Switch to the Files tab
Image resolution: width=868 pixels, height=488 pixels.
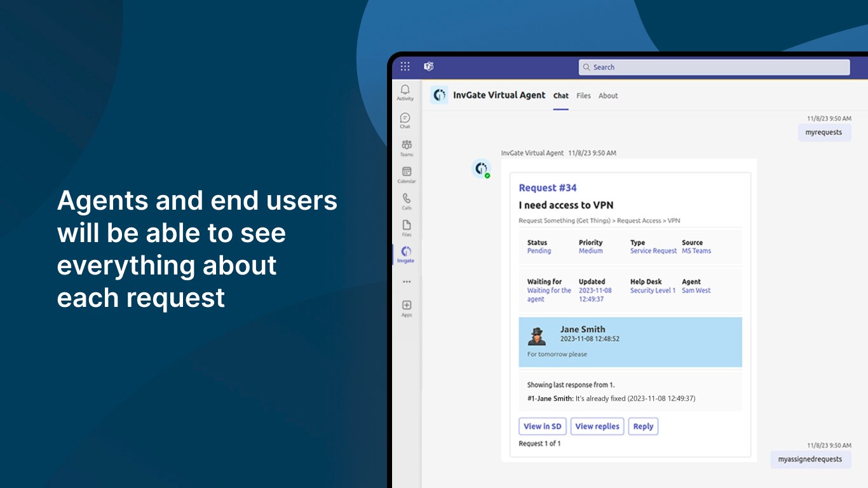584,96
